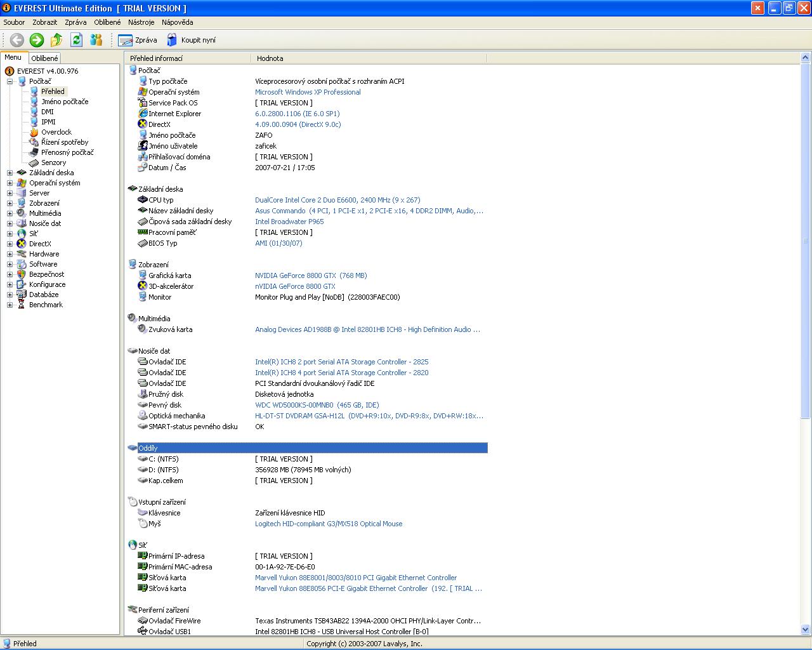Open the Soubor menu
812x650 pixels.
coord(14,22)
